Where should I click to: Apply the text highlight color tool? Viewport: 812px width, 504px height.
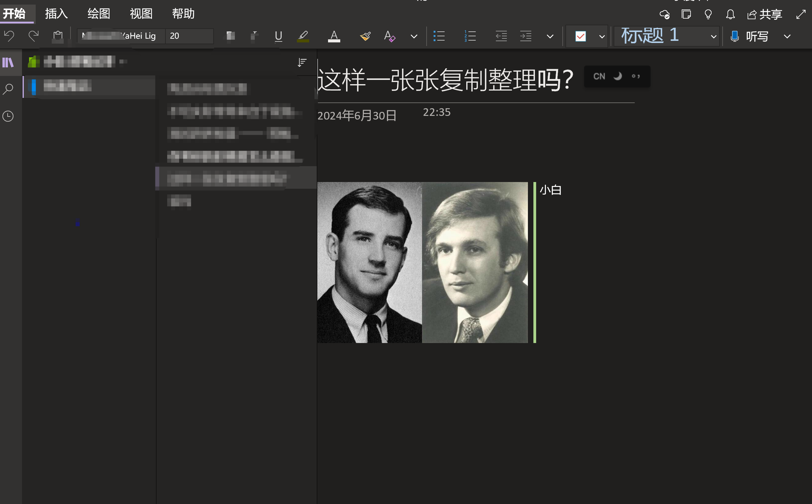303,36
